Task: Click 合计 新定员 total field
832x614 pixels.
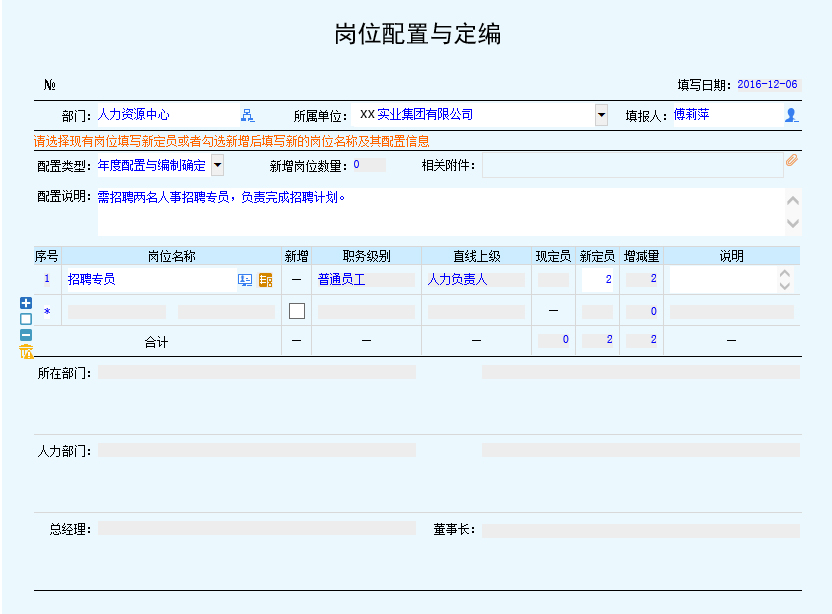Action: click(597, 340)
